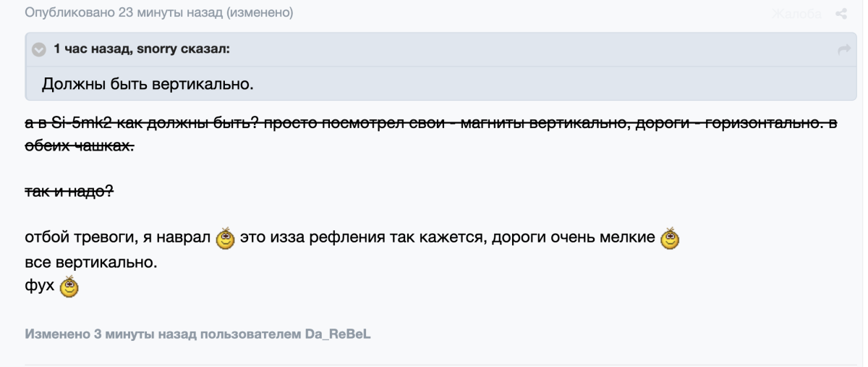This screenshot has height=367, width=868.
Task: Click the line все вертикально
Action: (90, 261)
